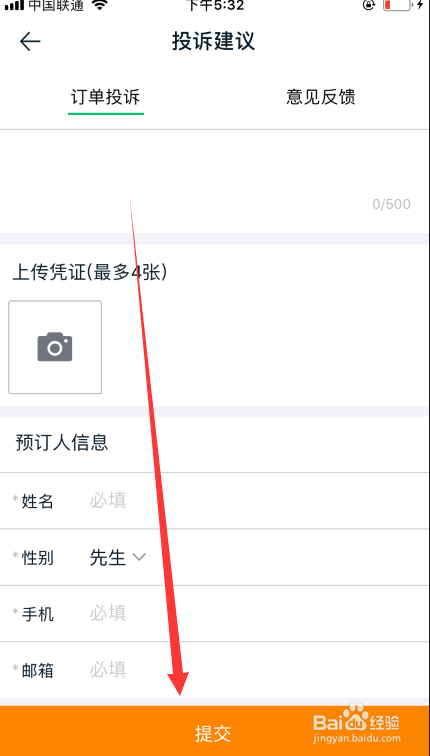The image size is (430, 756).
Task: Expand the 性别 dropdown chevron
Action: click(139, 557)
